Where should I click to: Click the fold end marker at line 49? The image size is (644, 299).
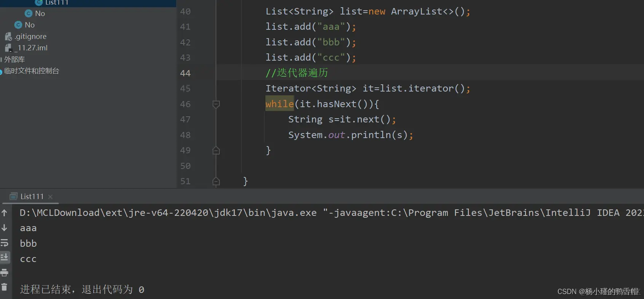pos(216,150)
